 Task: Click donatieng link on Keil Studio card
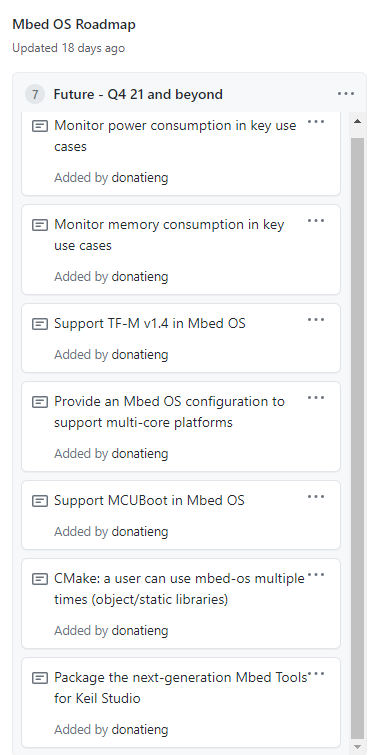[140, 730]
